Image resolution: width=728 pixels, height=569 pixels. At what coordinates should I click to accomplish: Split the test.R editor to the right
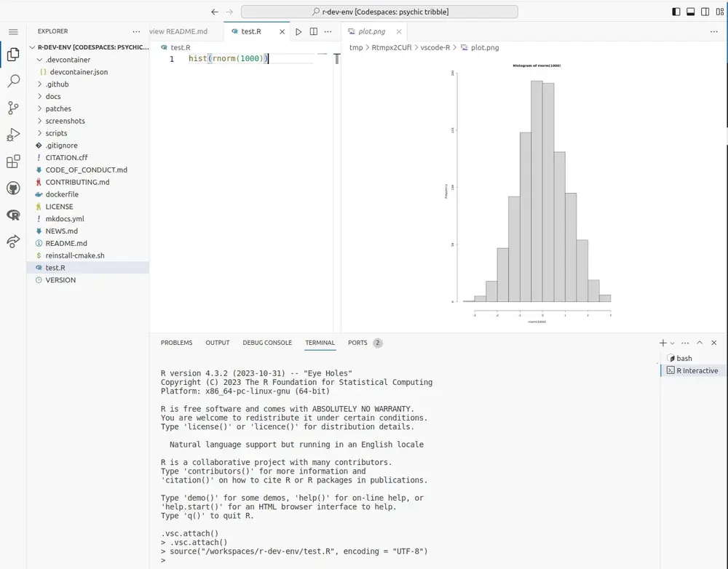[x=314, y=32]
